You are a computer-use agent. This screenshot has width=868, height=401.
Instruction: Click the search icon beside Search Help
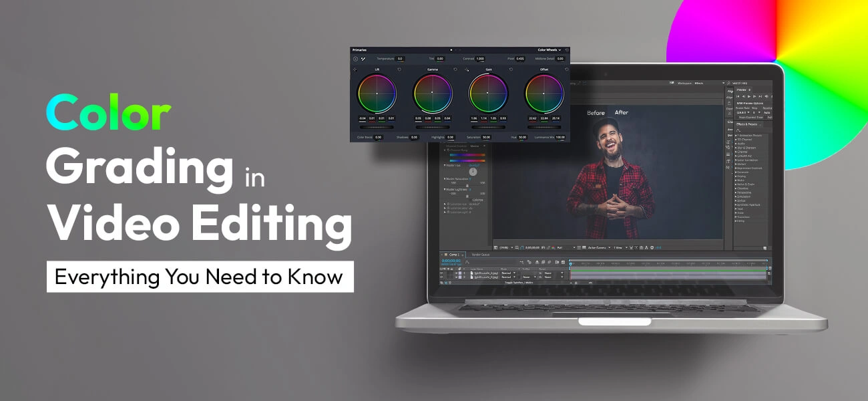[729, 83]
